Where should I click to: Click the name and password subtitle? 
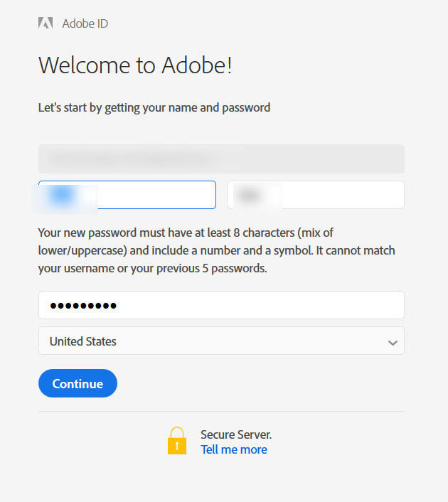[154, 107]
